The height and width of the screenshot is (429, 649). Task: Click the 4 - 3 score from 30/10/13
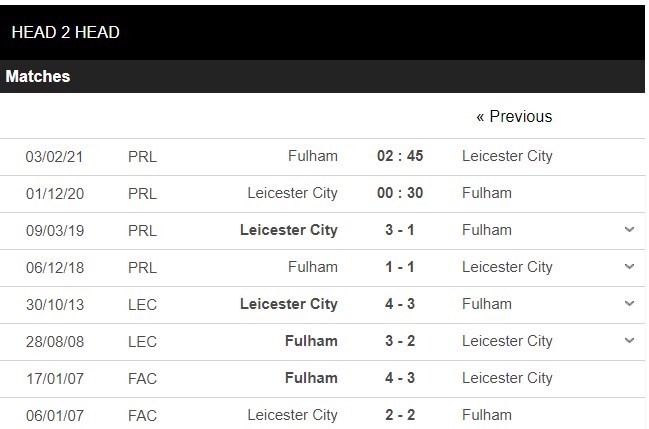pos(400,304)
